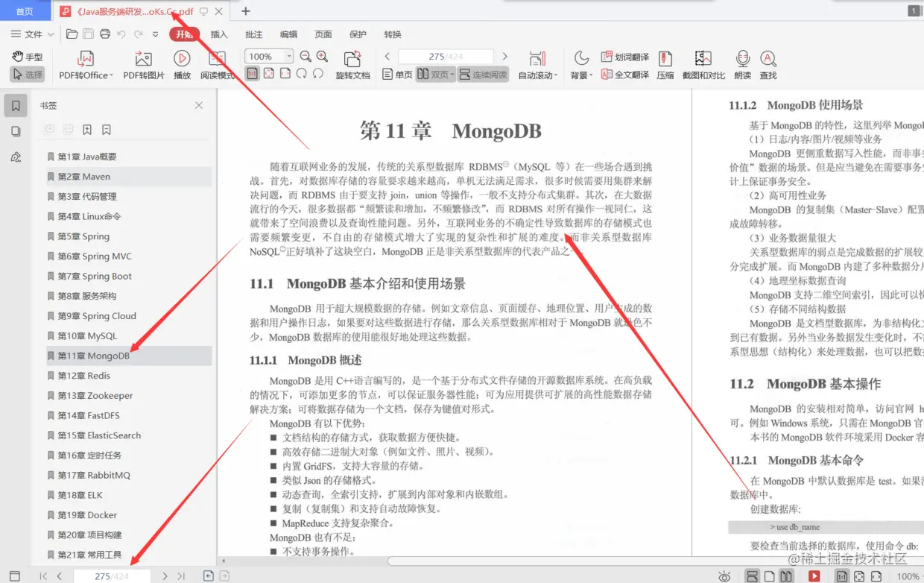This screenshot has width=924, height=583.
Task: Toggle eye protection mode in status bar
Action: click(724, 576)
